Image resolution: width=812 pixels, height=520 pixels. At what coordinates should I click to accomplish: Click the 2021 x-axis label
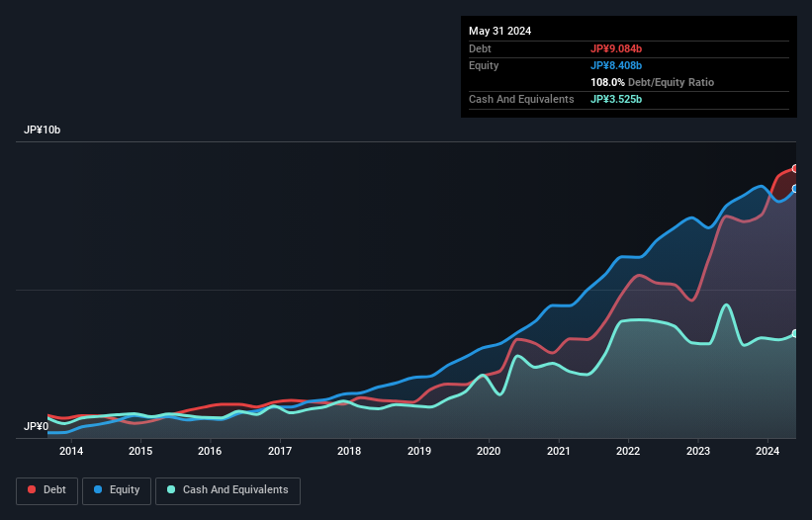(558, 451)
